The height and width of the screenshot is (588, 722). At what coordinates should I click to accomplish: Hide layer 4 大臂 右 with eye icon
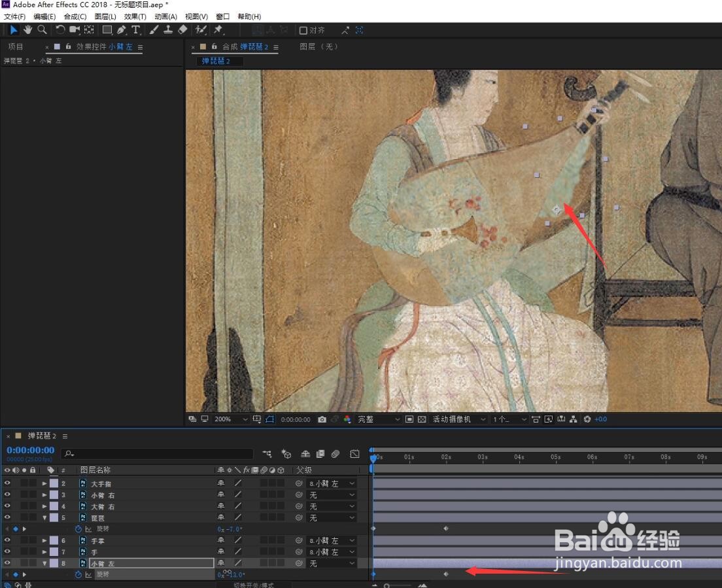click(7, 506)
